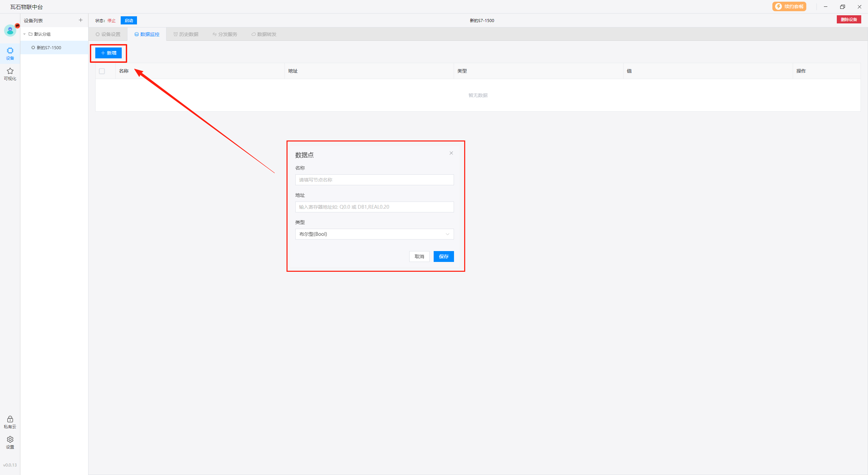Close the 数据点 dialog with X
The width and height of the screenshot is (868, 475).
[x=451, y=153]
